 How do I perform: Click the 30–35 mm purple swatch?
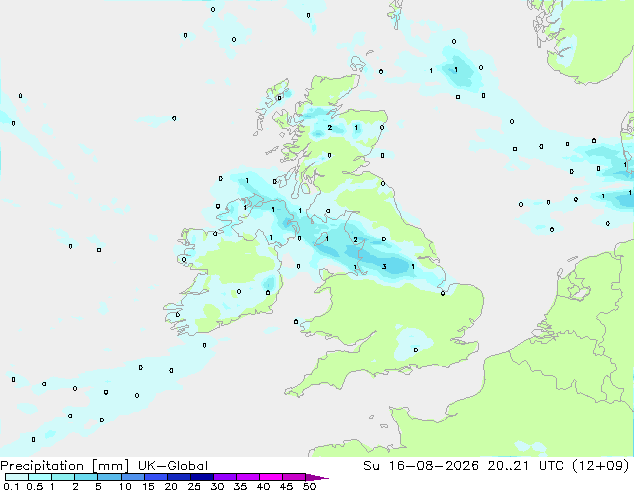224,477
